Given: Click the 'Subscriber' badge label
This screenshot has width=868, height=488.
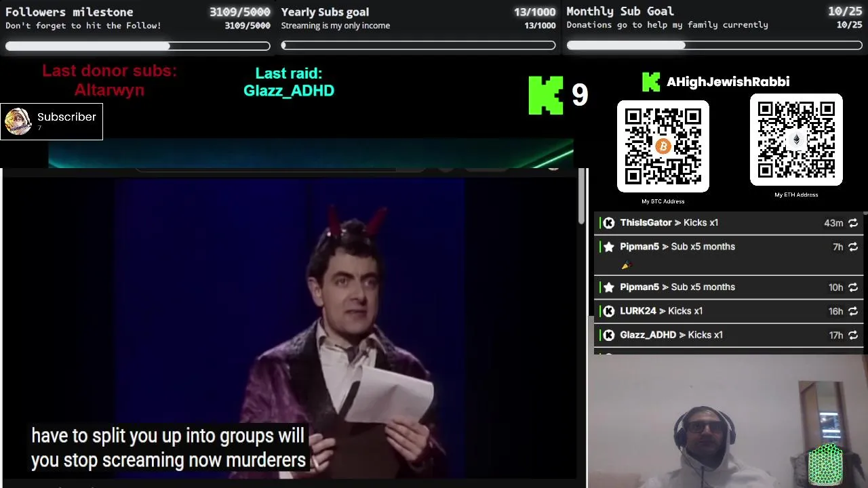Looking at the screenshot, I should point(66,117).
